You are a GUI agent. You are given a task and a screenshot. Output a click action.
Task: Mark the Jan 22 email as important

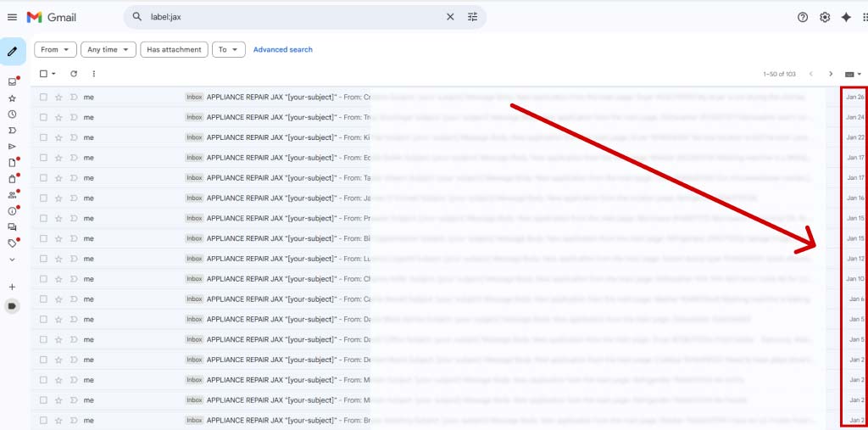tap(73, 137)
